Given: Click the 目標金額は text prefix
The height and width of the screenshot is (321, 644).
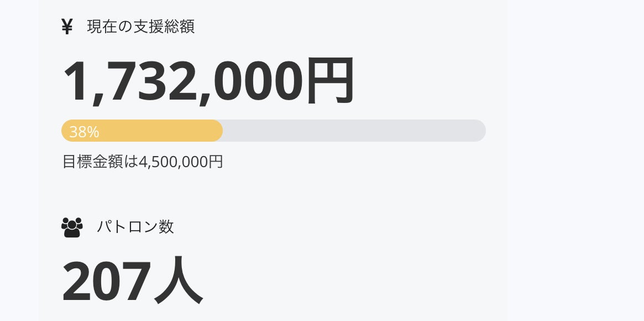Looking at the screenshot, I should point(100,162).
